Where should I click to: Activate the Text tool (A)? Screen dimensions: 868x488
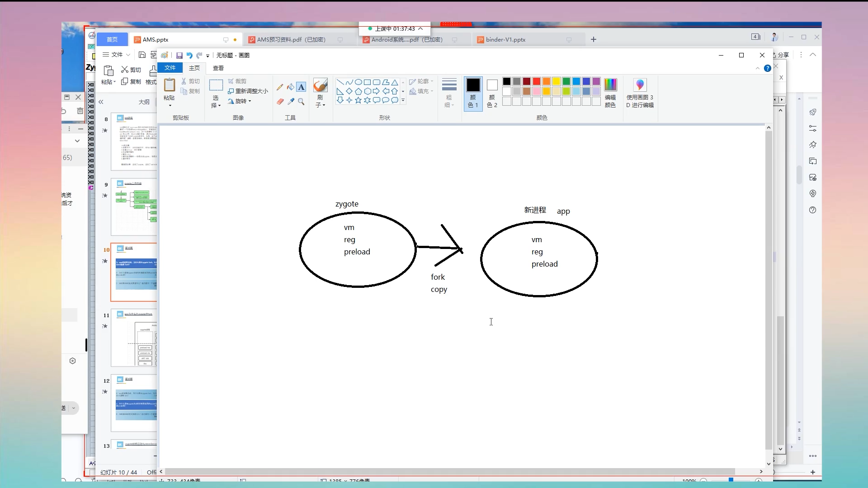[x=302, y=87]
